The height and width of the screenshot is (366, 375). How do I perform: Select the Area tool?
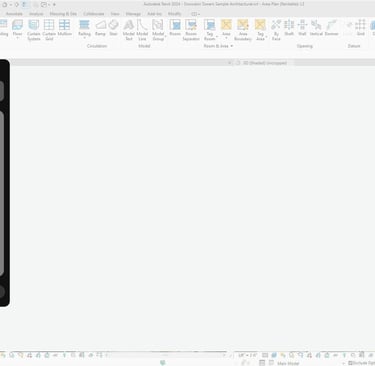tap(226, 29)
